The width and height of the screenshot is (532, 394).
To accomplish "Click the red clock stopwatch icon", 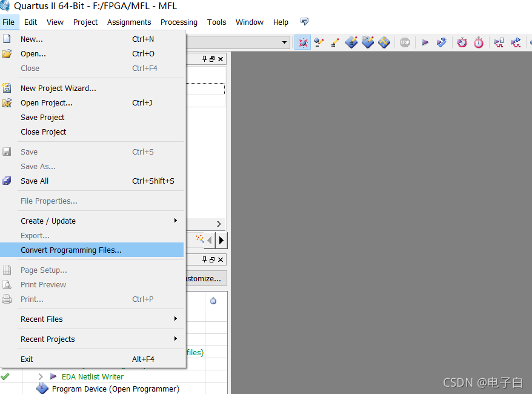I will 462,42.
